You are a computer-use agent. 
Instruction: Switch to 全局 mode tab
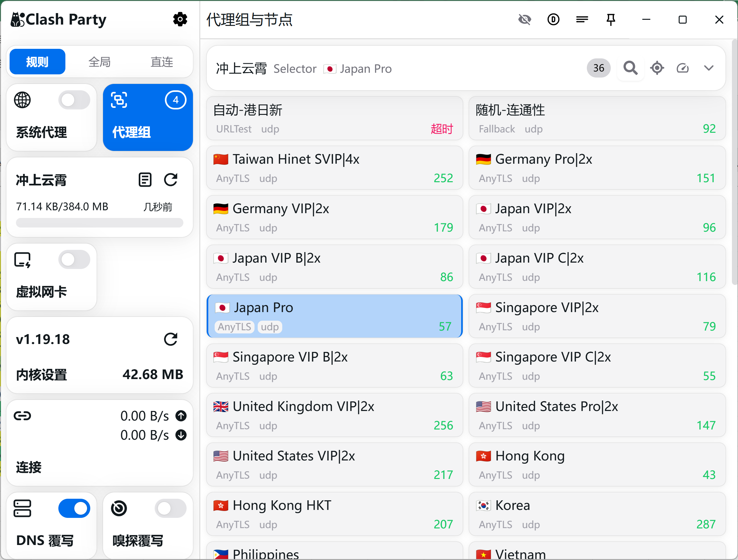click(x=100, y=62)
